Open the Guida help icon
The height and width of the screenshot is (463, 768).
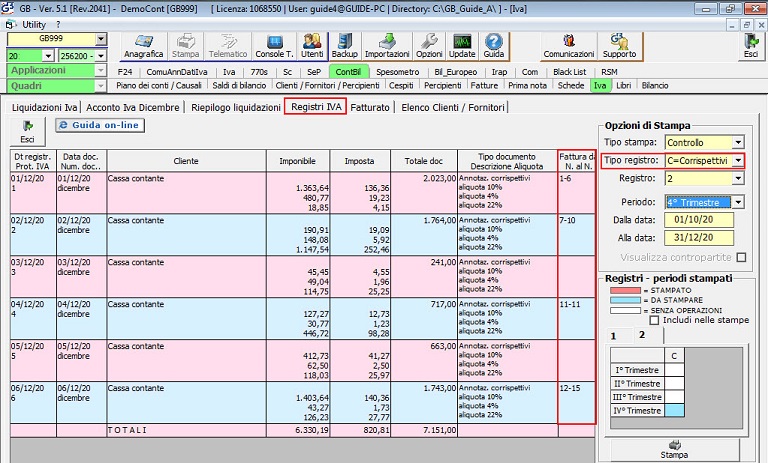coord(494,47)
